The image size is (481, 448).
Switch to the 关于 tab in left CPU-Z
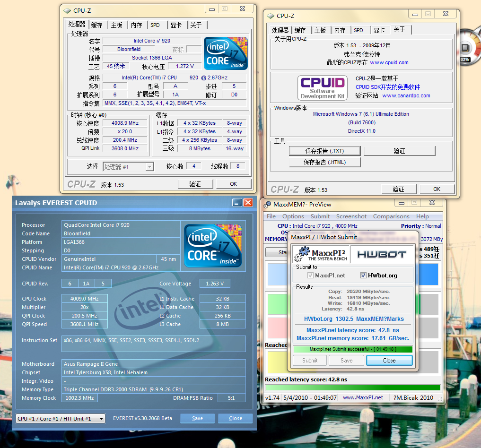(x=196, y=25)
